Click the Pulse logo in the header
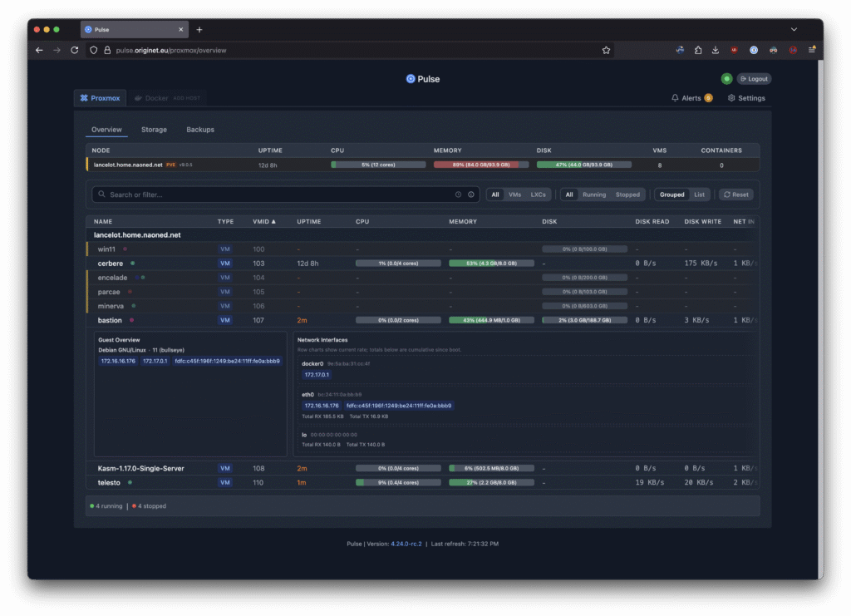851x616 pixels. pos(410,79)
